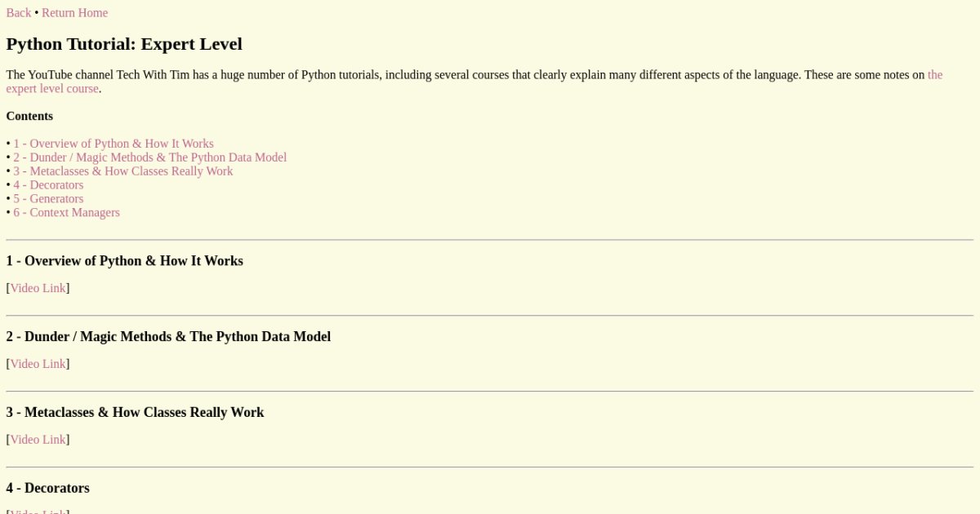Open Video Link under Metaclasses section
Screen dimensions: 980x514
38,440
